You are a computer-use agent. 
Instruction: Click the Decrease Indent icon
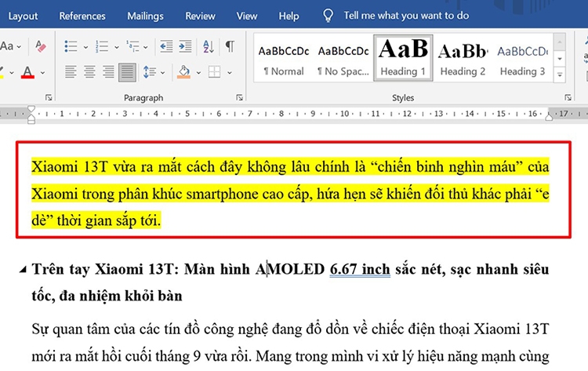pyautogui.click(x=166, y=46)
